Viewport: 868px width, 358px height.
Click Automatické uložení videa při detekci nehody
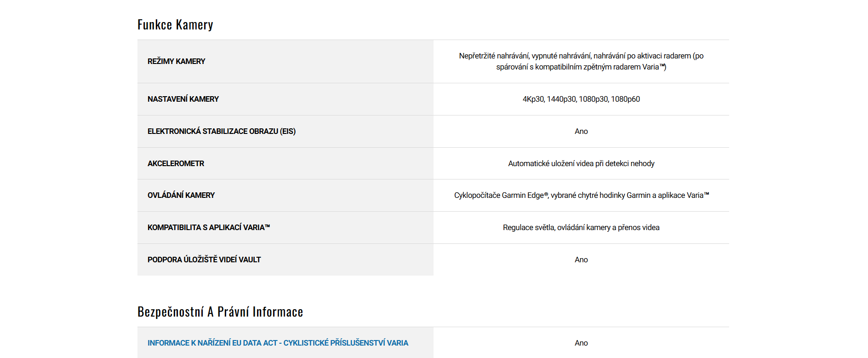(581, 163)
